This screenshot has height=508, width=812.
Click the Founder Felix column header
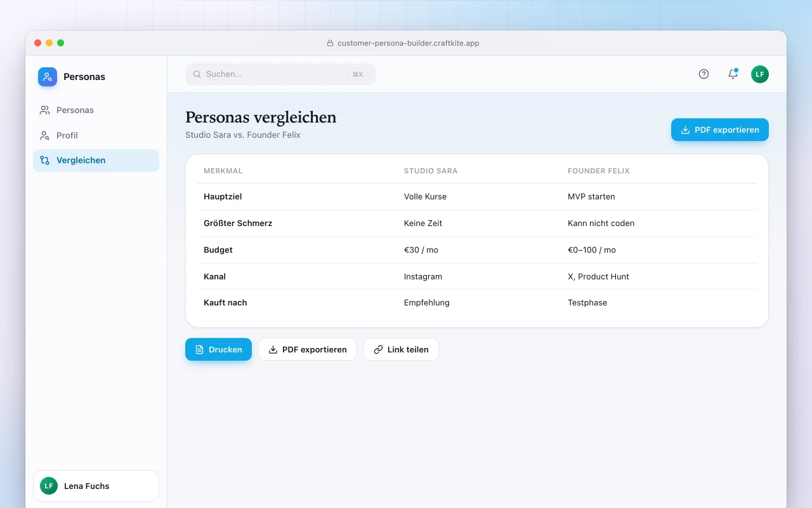(x=599, y=171)
